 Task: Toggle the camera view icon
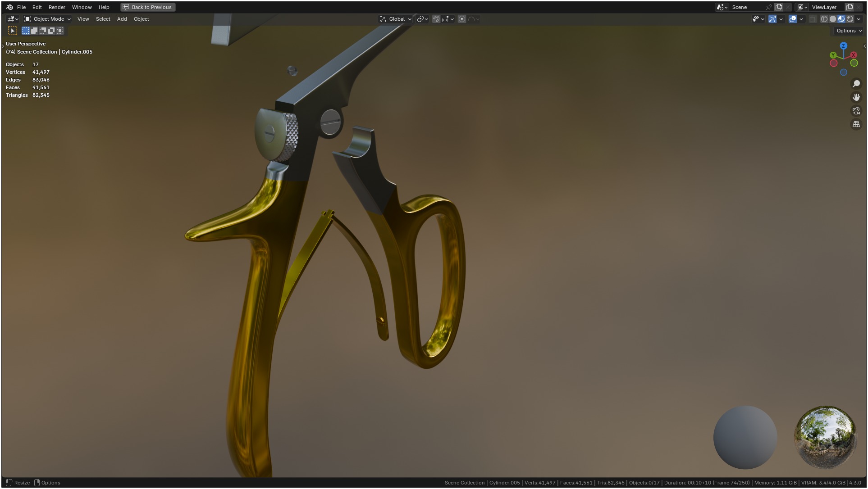856,111
